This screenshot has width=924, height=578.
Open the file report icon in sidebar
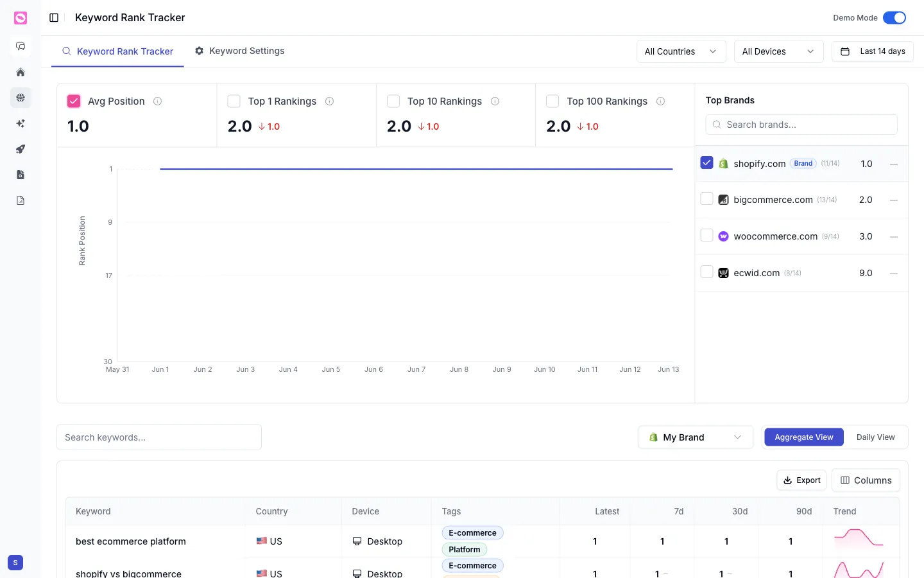coord(21,200)
